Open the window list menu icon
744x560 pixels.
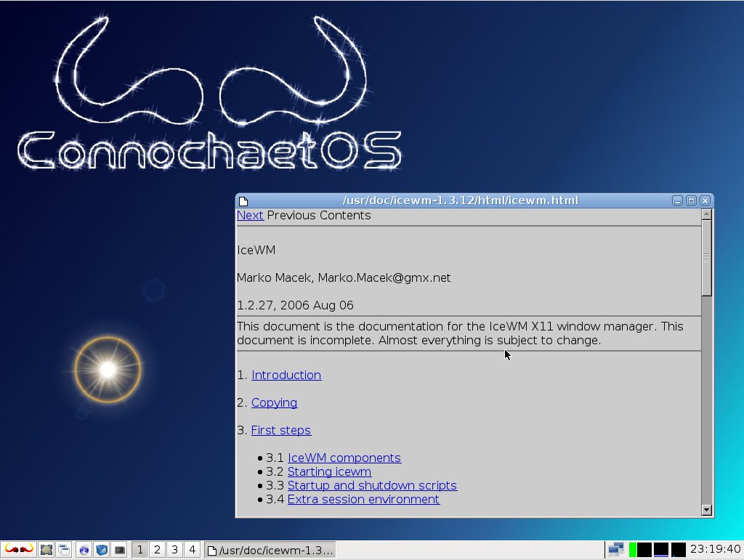coord(64,550)
